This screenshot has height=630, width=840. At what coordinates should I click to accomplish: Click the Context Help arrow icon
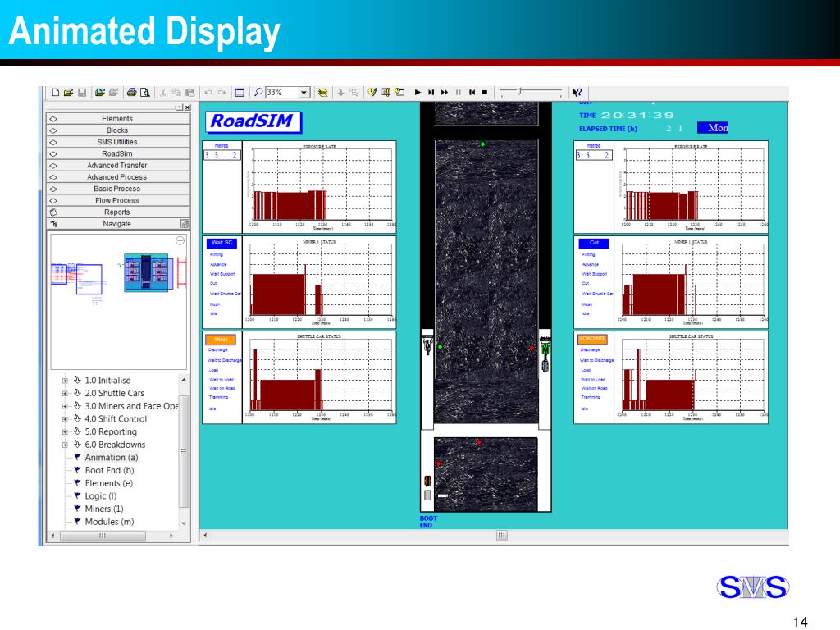[x=577, y=92]
